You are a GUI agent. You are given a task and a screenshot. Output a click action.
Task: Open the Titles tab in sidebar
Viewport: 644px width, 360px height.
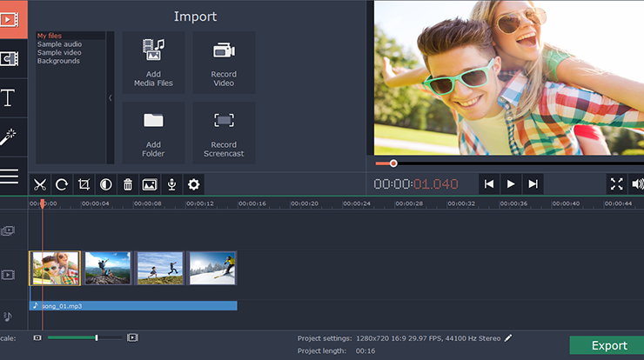coord(10,97)
